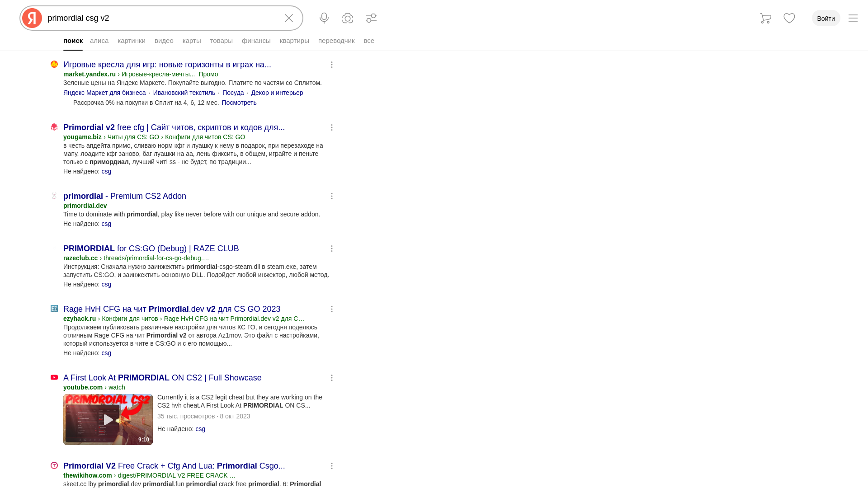Open options menu for YouTube result
868x488 pixels.
[x=332, y=378]
